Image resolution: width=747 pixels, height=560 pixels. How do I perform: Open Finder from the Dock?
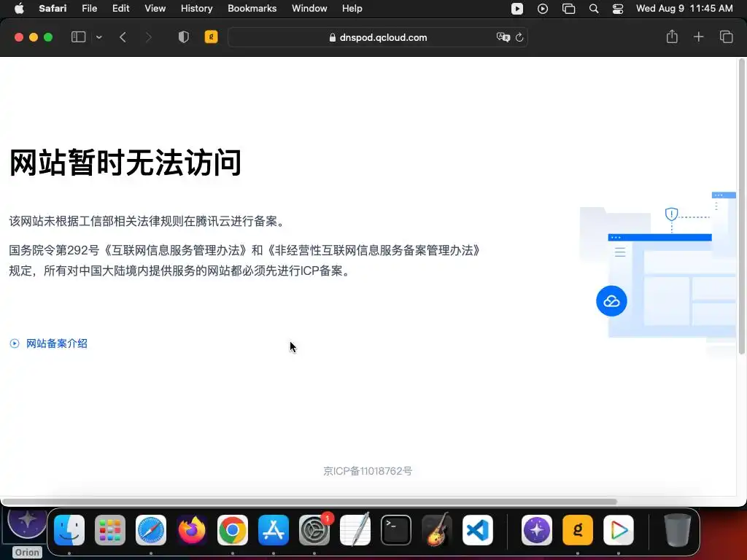[69, 530]
